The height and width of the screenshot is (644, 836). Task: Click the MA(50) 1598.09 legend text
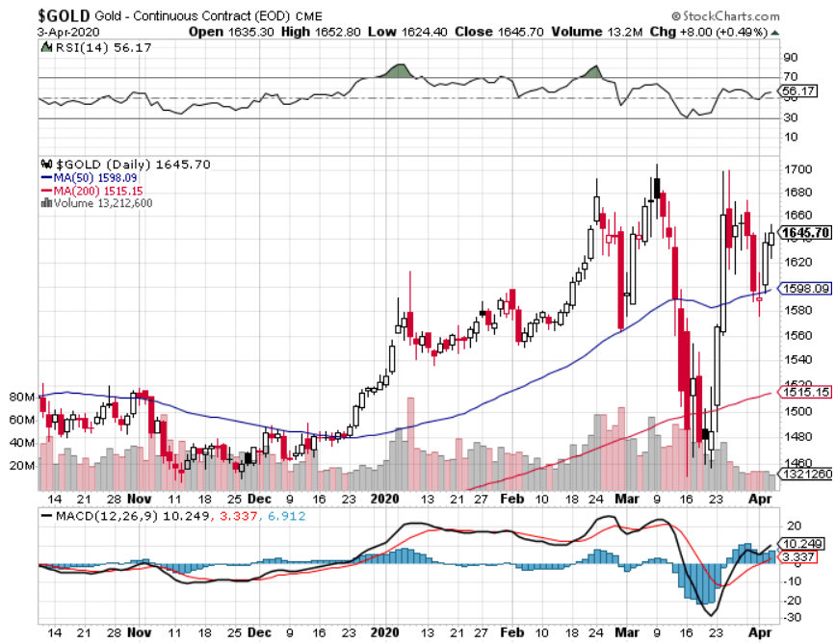click(x=95, y=178)
